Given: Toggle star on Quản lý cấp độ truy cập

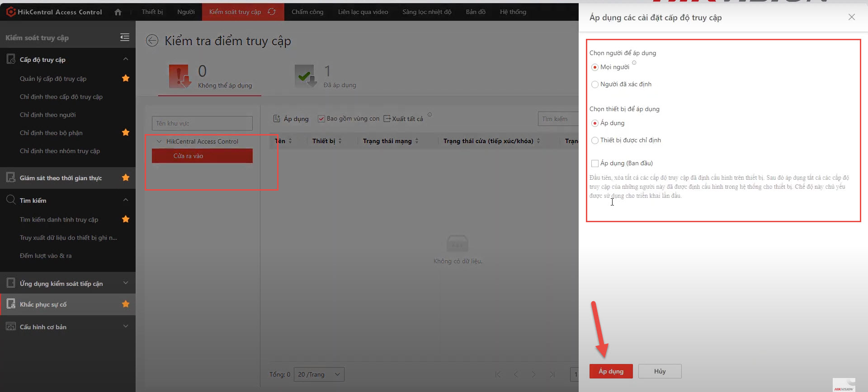Looking at the screenshot, I should tap(126, 79).
